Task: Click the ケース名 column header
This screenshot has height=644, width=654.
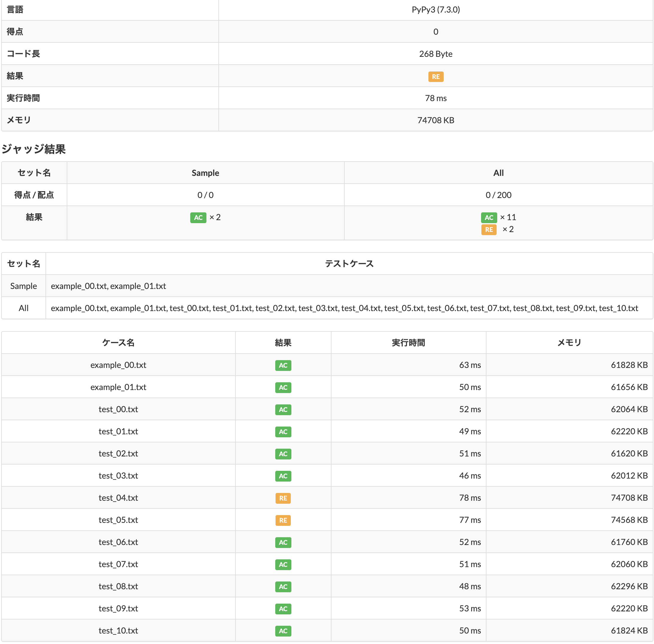Action: tap(118, 342)
